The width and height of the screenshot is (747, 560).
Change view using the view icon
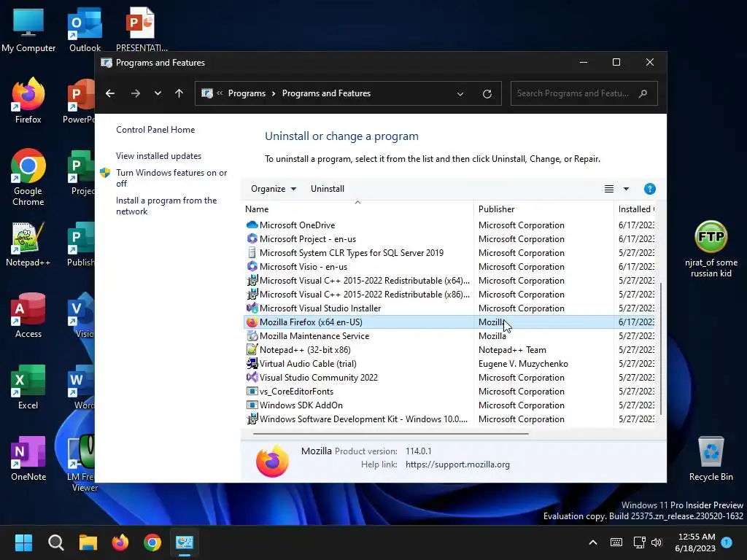pos(609,189)
